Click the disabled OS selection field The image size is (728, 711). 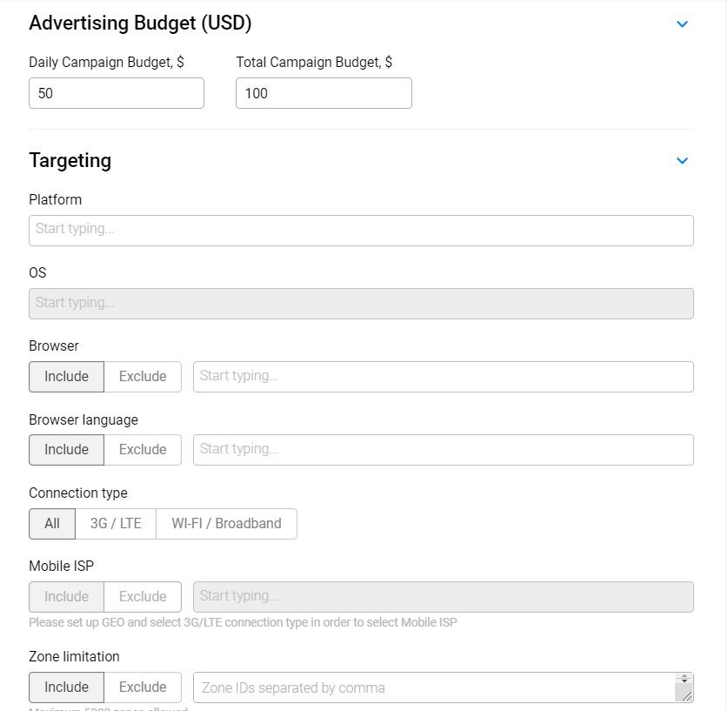[x=361, y=303]
